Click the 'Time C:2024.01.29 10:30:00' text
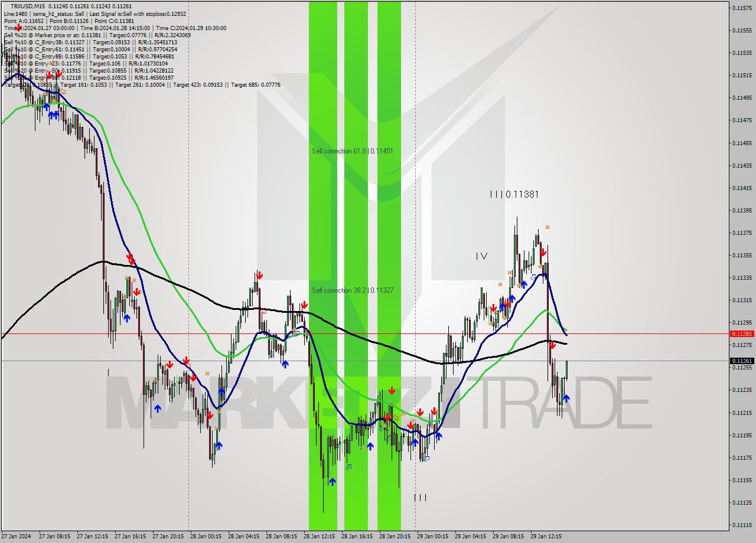This screenshot has height=543, width=756. tap(191, 28)
